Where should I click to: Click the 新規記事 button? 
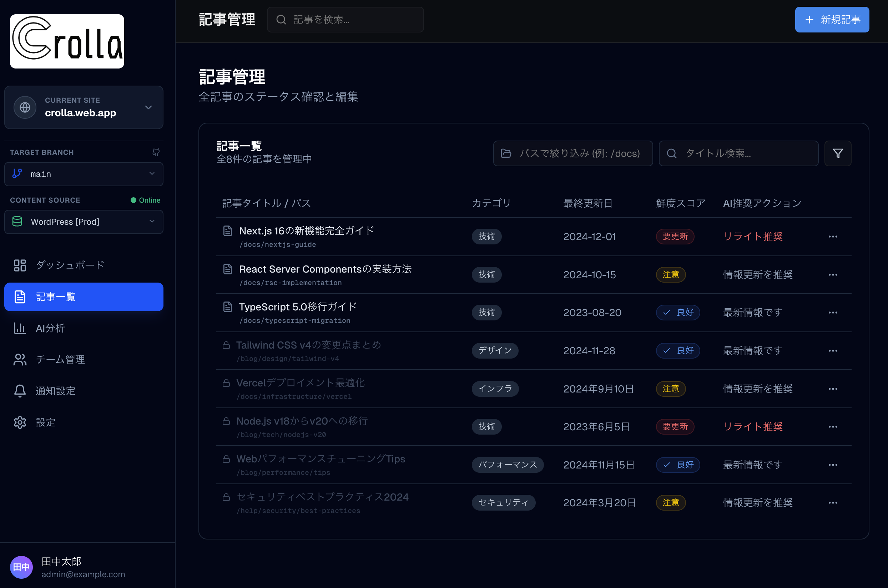tap(831, 20)
